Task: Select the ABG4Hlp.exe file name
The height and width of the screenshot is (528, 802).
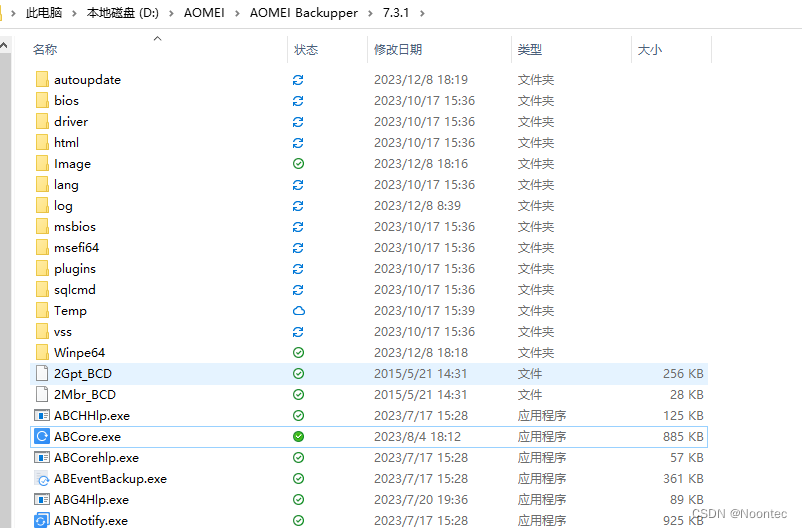Action: pyautogui.click(x=91, y=500)
